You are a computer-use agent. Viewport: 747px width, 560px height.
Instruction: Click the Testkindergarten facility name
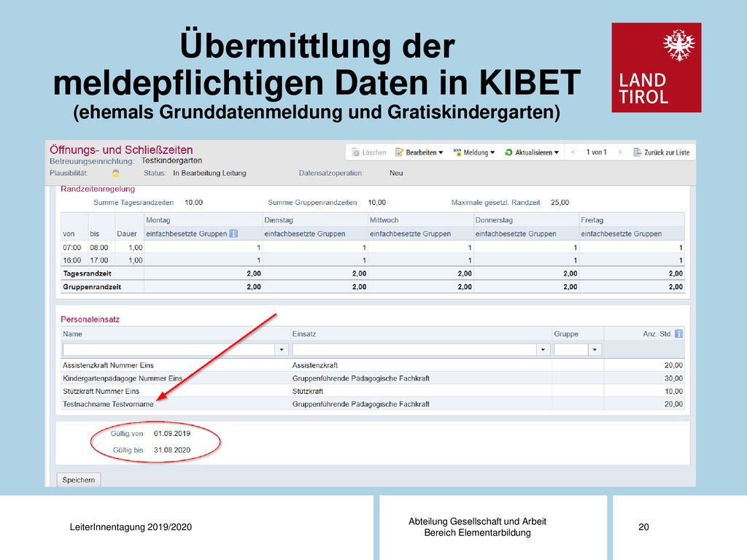click(172, 160)
